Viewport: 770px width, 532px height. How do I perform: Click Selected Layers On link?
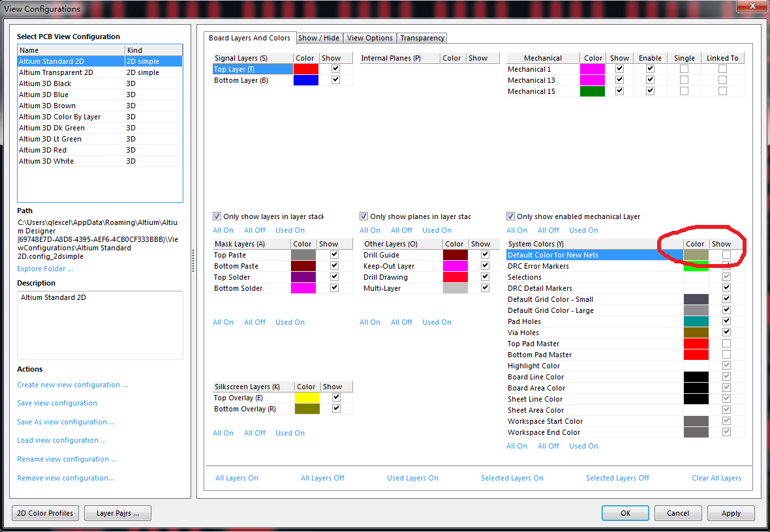[512, 477]
